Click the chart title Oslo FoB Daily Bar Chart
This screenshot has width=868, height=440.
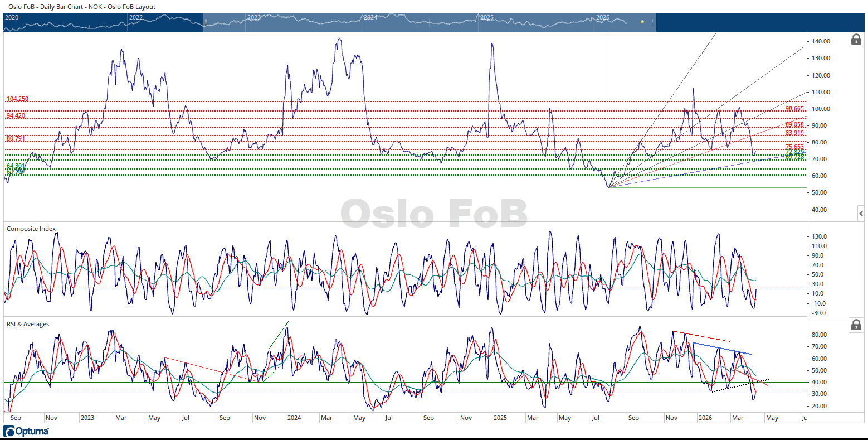[82, 7]
